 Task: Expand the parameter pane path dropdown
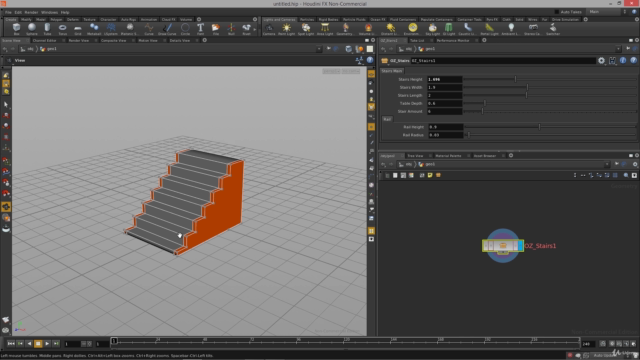[x=618, y=49]
